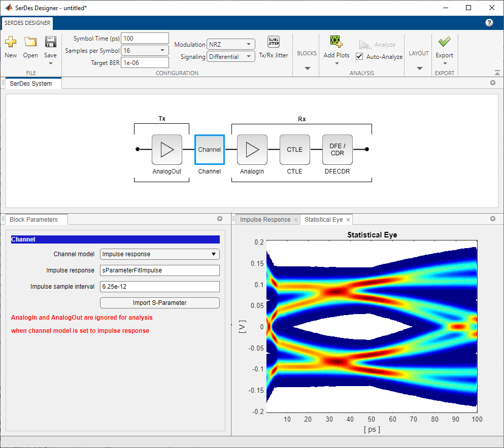Open the help question mark icon

tap(489, 23)
